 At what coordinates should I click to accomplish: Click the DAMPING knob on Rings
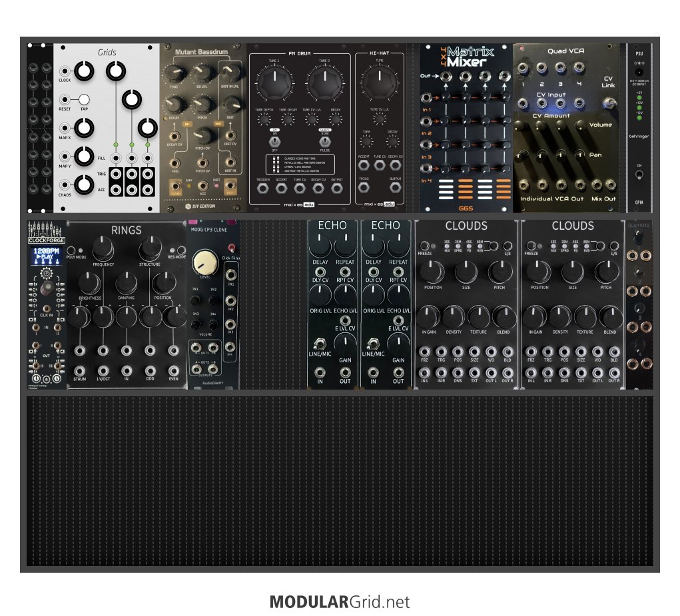(x=126, y=283)
